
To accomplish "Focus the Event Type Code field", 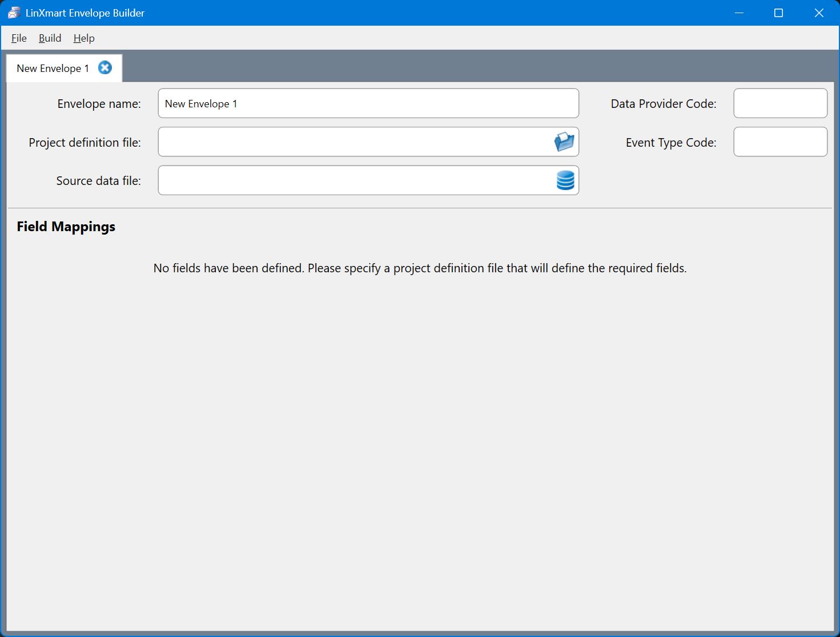I will (x=780, y=142).
